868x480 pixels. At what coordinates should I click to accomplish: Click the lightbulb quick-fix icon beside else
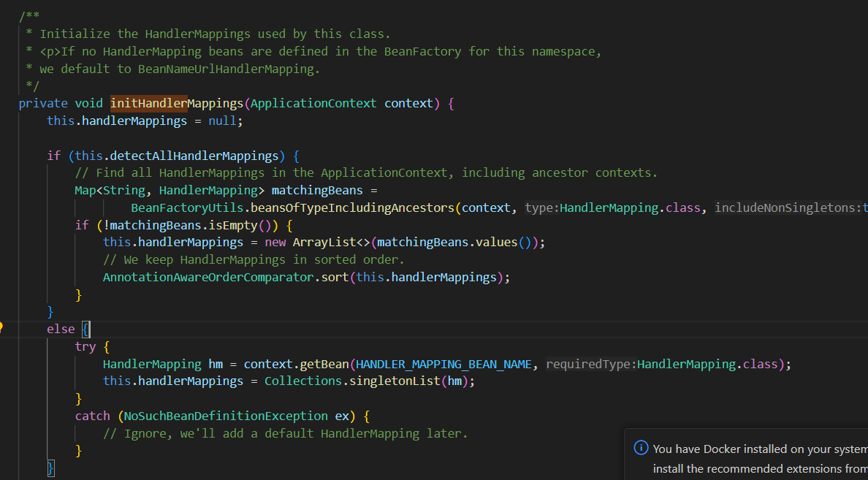tap(1, 327)
